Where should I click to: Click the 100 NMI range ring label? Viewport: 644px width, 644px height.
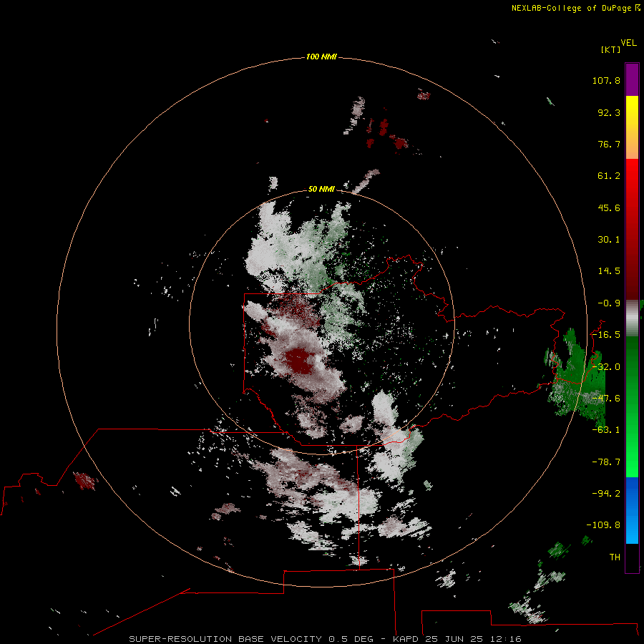click(x=321, y=57)
